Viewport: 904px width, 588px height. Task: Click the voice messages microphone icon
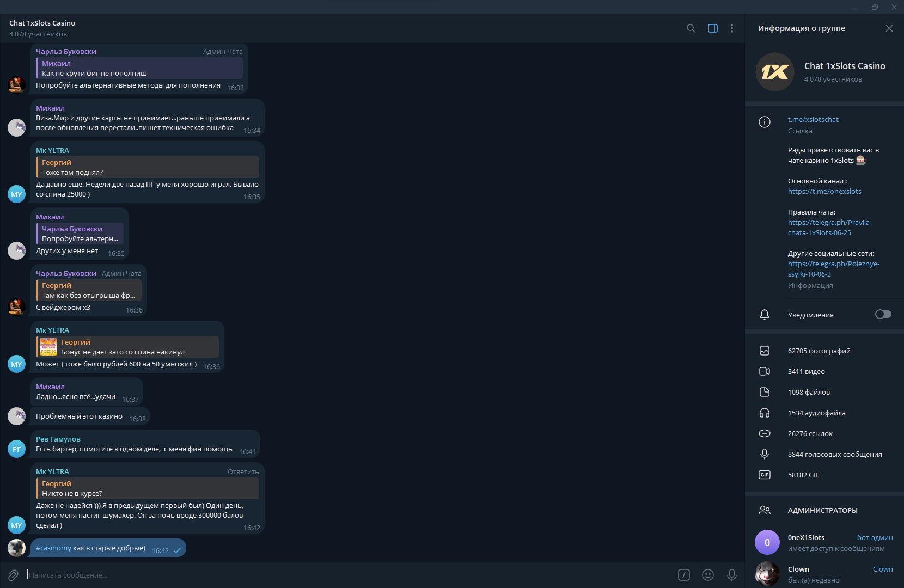765,454
